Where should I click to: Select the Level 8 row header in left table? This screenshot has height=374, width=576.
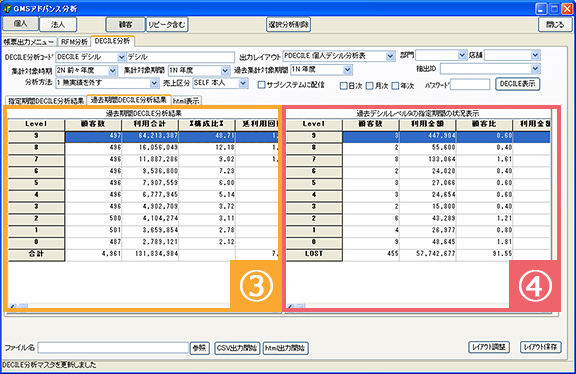36,148
